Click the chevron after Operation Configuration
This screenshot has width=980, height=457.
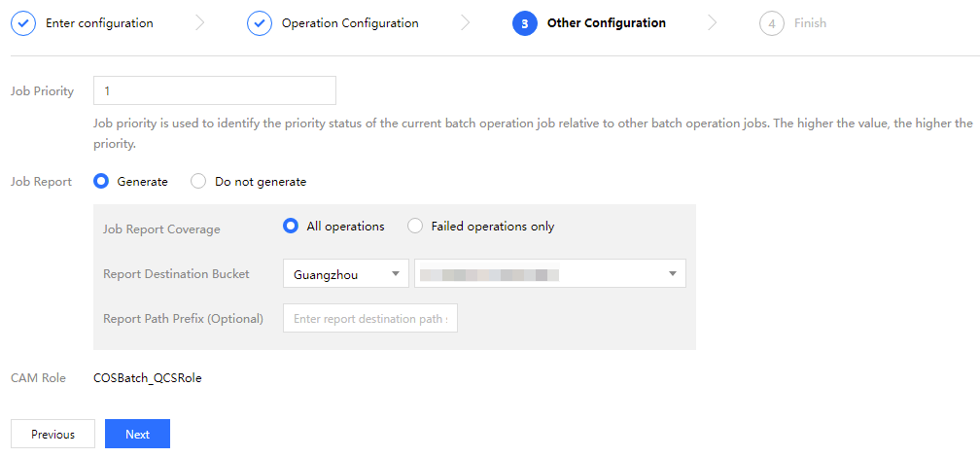click(x=466, y=23)
